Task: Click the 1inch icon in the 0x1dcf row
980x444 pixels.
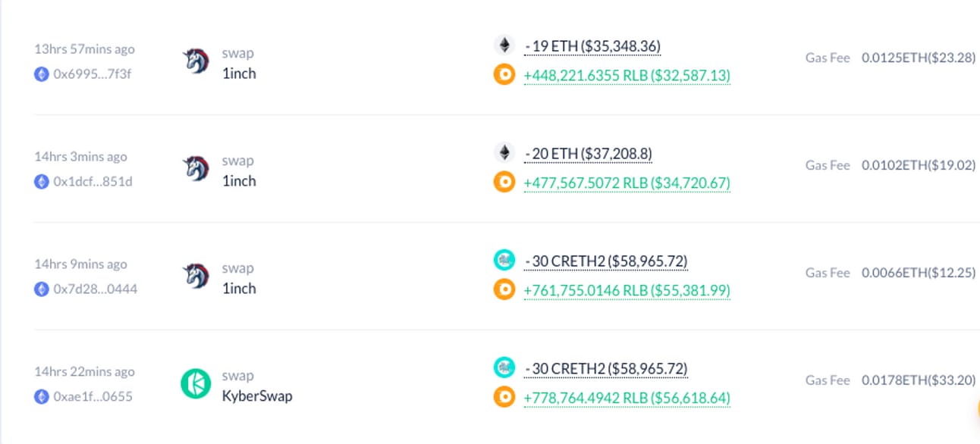Action: click(x=196, y=168)
